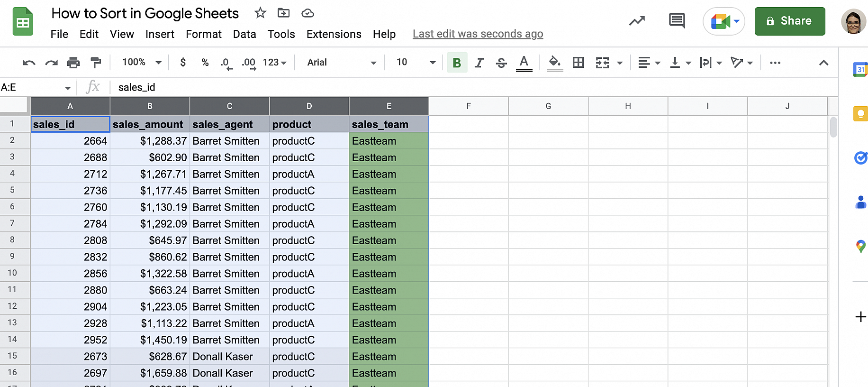The width and height of the screenshot is (868, 387).
Task: Open the fill color picker
Action: click(554, 63)
